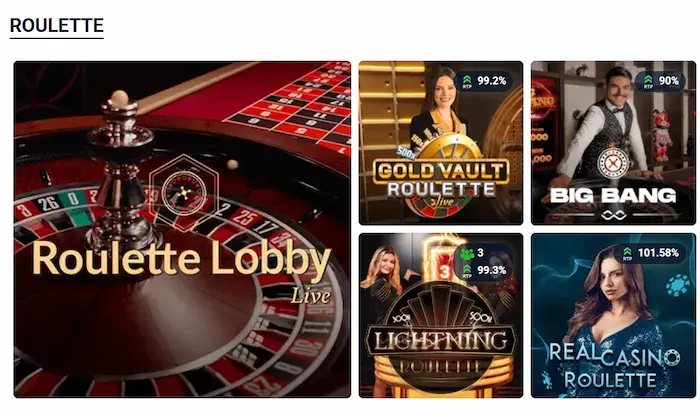Click the 101.58% RTP badge
The height and width of the screenshot is (411, 700).
pos(652,253)
